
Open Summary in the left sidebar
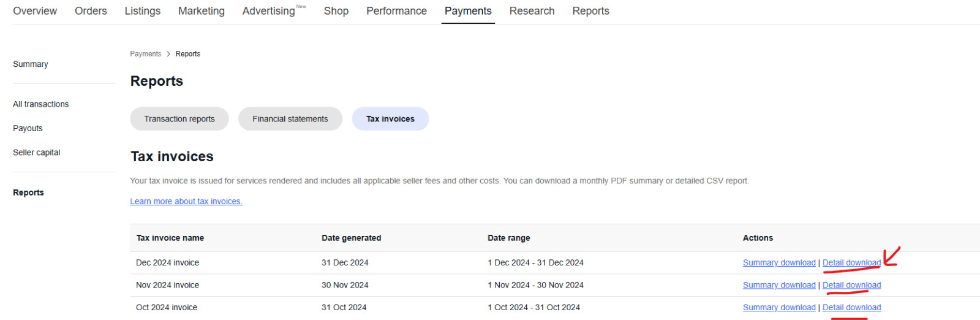[31, 64]
